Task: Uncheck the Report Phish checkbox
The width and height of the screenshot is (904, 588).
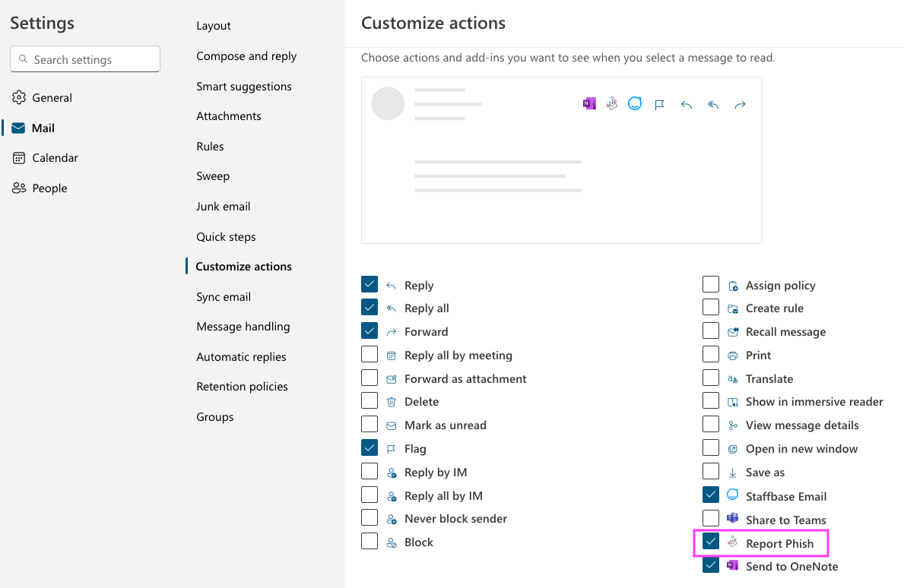Action: click(711, 542)
